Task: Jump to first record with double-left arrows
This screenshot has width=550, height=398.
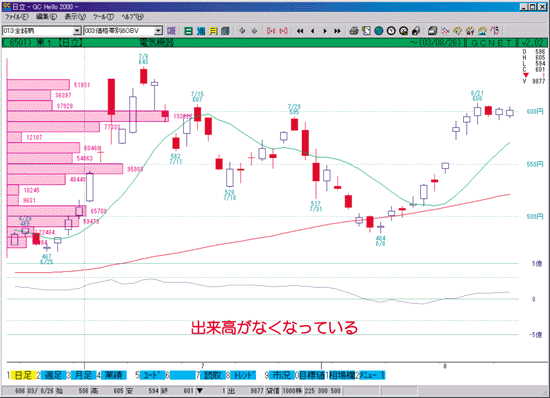Action: point(300,31)
